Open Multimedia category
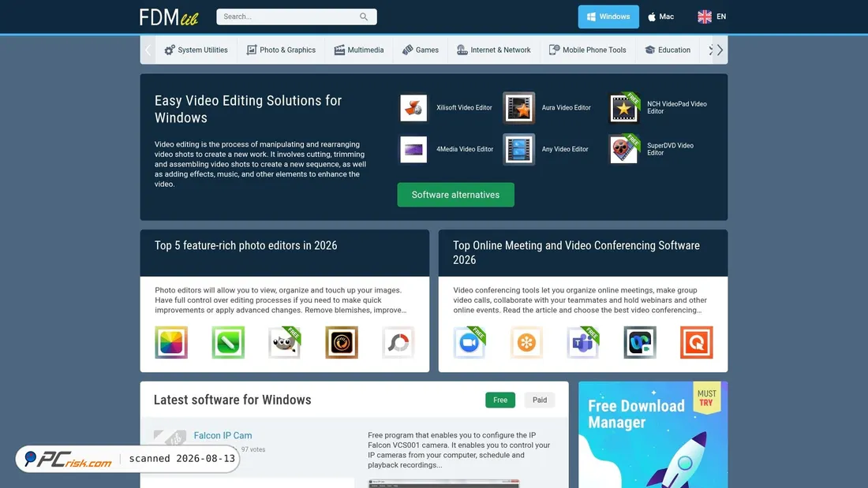This screenshot has height=488, width=868. [359, 50]
